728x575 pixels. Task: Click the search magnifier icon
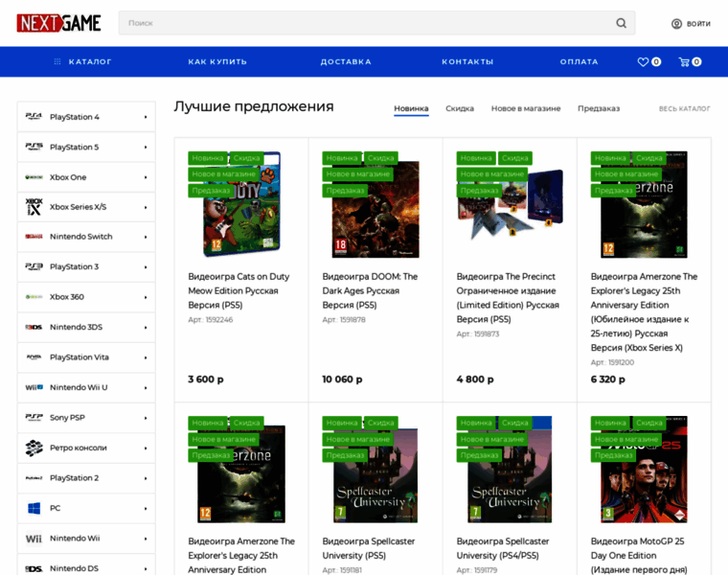[621, 23]
